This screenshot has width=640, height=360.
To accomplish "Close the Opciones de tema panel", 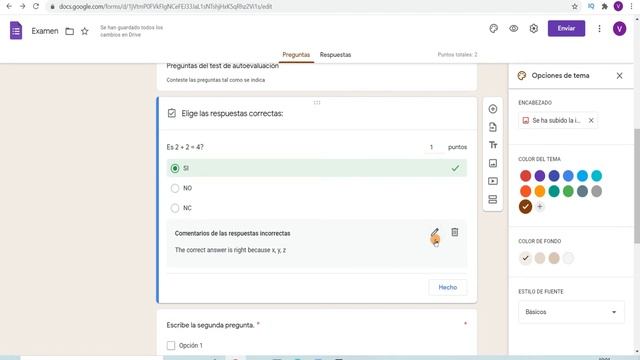I will pos(619,76).
